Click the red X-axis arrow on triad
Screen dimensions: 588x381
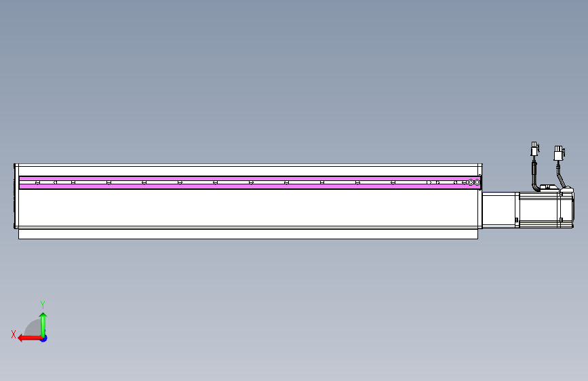coord(30,338)
